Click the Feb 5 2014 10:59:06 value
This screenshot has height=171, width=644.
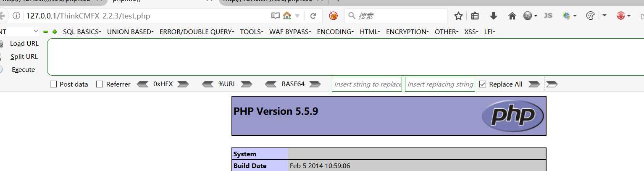click(x=320, y=166)
